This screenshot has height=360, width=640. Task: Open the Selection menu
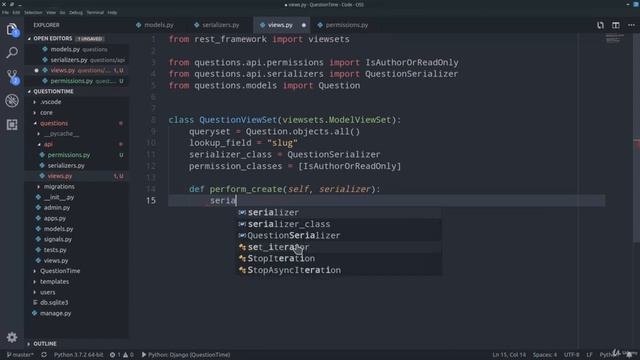(33, 13)
